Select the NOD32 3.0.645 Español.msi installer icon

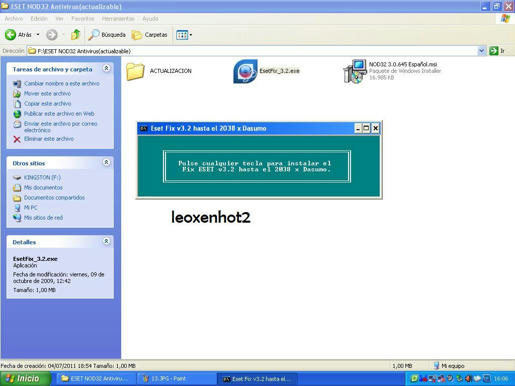(355, 71)
